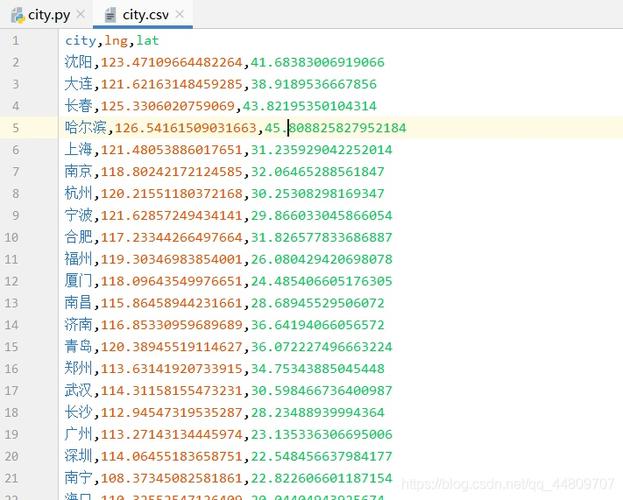The image size is (623, 500).
Task: Click the city name 杭州
Action: (79, 193)
